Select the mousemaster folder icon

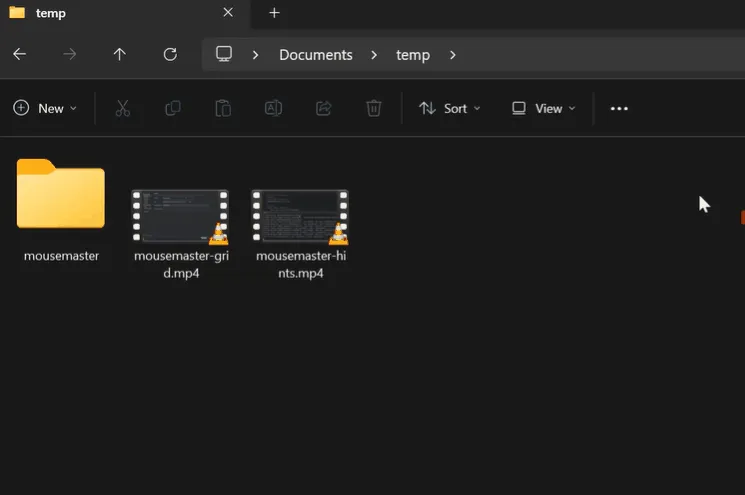[61, 194]
